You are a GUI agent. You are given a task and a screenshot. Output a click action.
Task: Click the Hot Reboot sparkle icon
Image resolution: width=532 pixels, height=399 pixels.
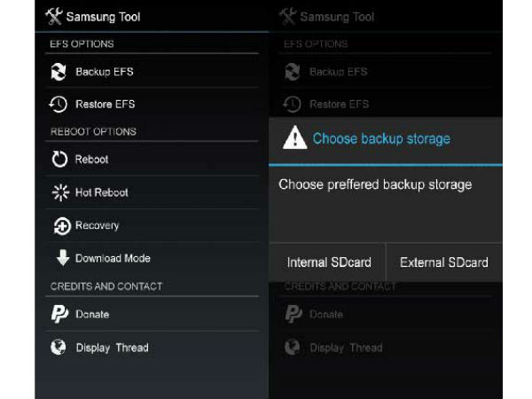click(59, 192)
